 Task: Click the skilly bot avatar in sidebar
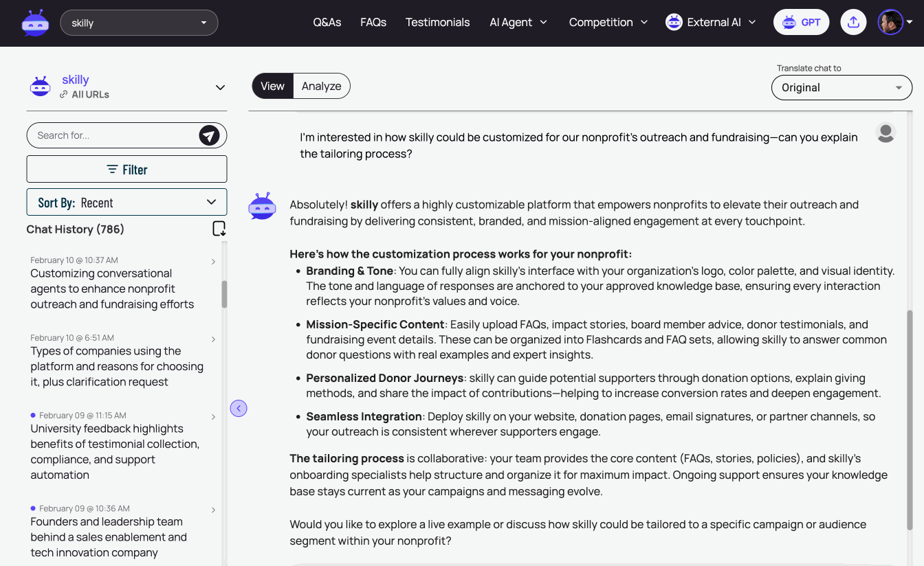pyautogui.click(x=41, y=87)
